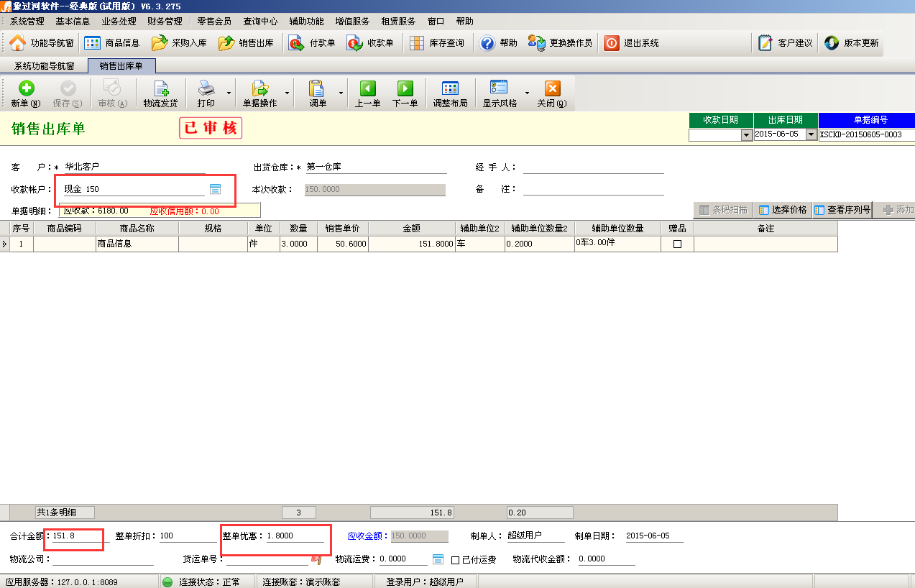
Task: Open the 出库日期 date dropdown
Action: [x=811, y=134]
